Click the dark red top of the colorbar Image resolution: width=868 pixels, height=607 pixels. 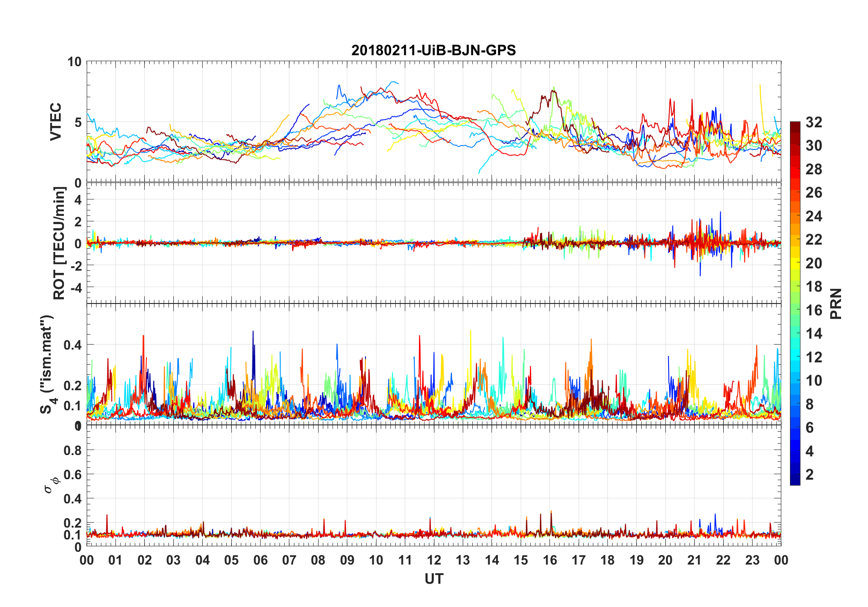point(795,127)
